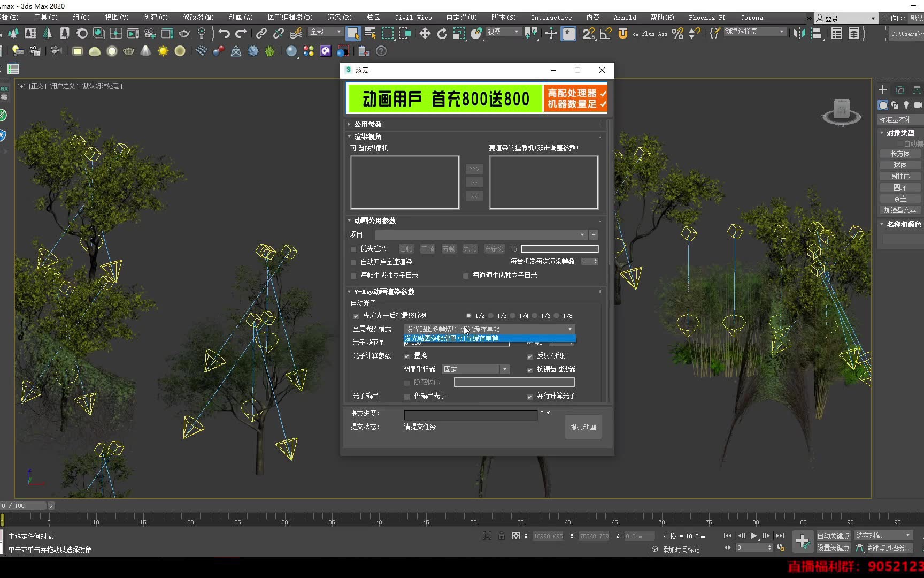This screenshot has width=924, height=578.
Task: Open the 渲染(R) menu
Action: [x=340, y=18]
